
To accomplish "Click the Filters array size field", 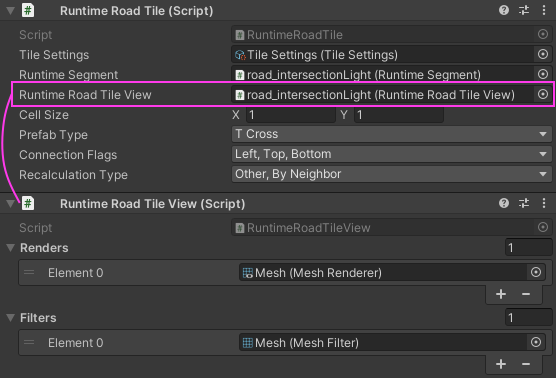I will click(528, 318).
